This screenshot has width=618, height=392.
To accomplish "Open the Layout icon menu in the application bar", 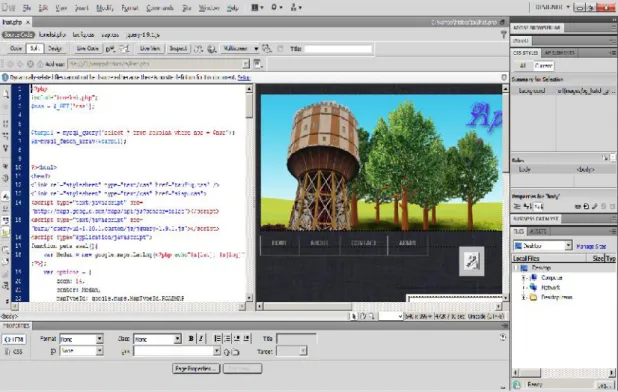I will click(x=257, y=7).
